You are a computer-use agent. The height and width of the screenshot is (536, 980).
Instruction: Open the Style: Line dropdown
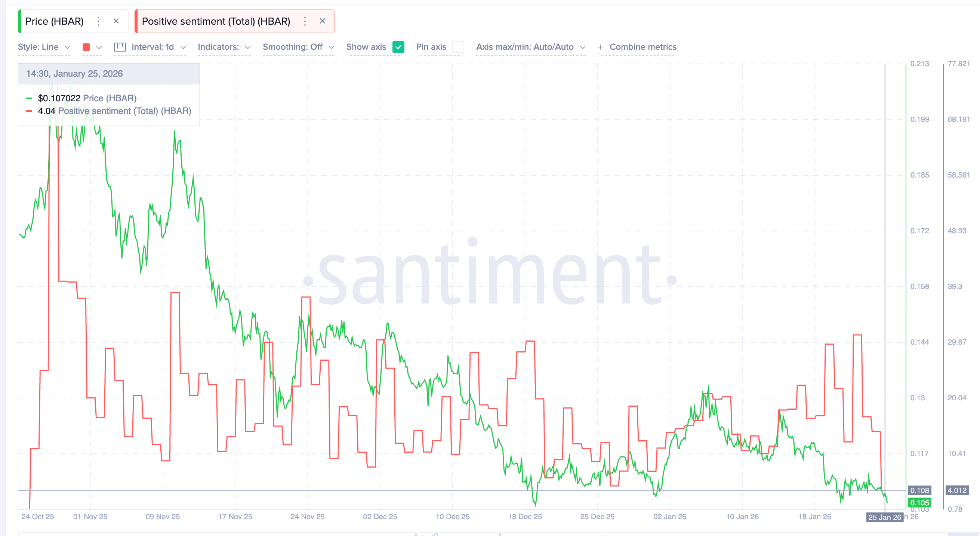click(44, 47)
